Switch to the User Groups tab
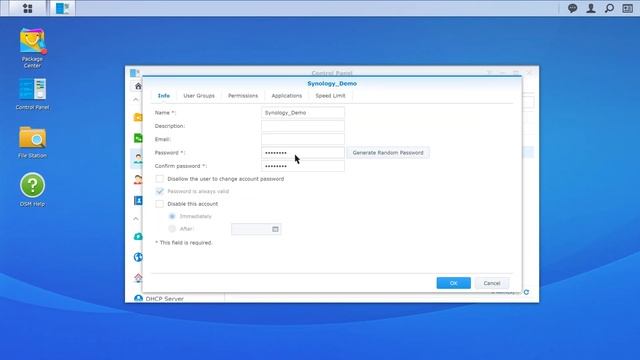Viewport: 640px width, 360px height. click(x=199, y=96)
